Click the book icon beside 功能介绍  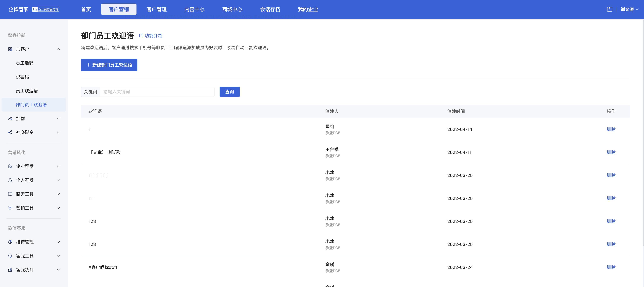[x=141, y=36]
